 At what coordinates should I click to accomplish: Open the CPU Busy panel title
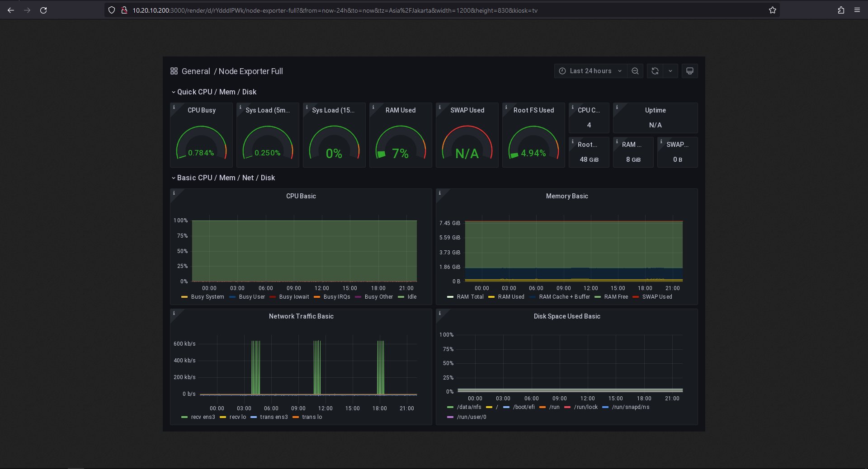(202, 110)
